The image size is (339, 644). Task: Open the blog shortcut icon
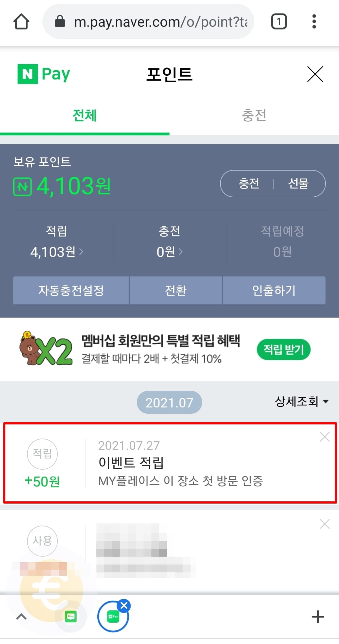pos(71,617)
